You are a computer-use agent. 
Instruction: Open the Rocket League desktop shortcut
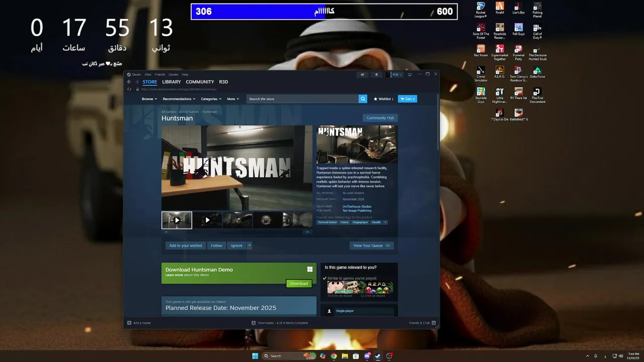click(x=481, y=10)
